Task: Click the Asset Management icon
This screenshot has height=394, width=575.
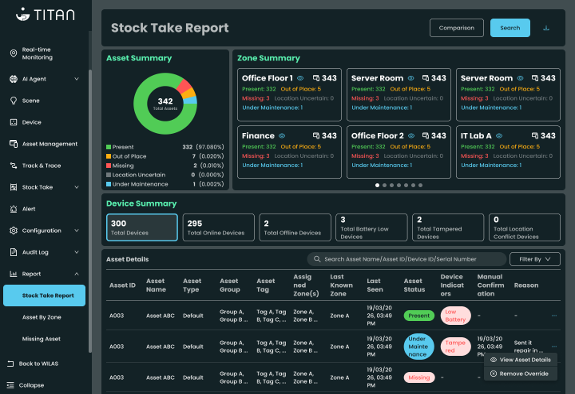Action: pos(13,144)
